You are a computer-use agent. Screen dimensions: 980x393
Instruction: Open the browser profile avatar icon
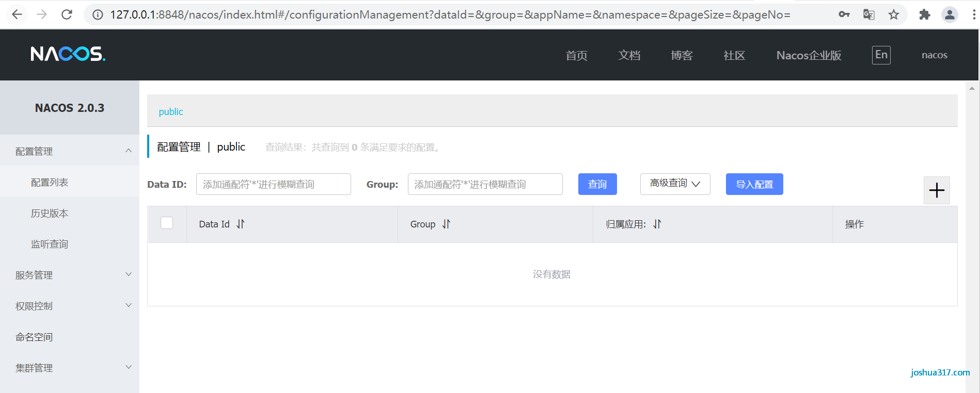click(950, 14)
